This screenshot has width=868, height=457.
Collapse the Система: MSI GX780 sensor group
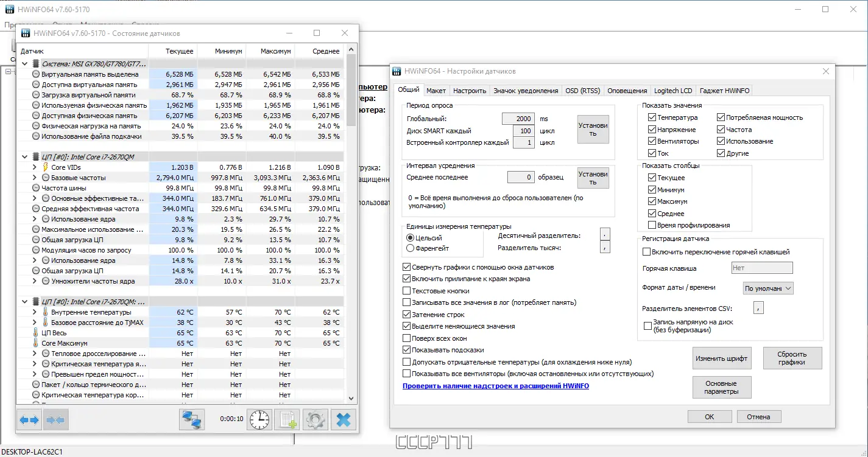click(x=25, y=64)
